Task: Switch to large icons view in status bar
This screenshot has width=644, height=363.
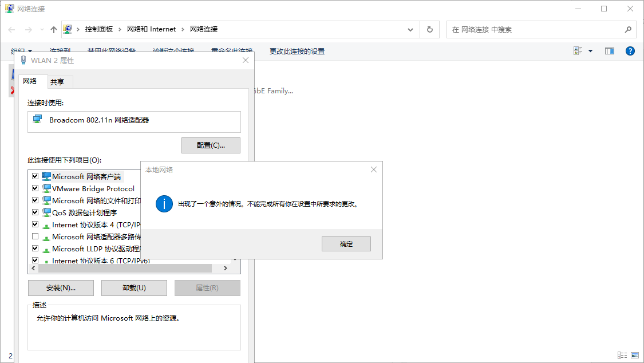Action: coord(634,356)
